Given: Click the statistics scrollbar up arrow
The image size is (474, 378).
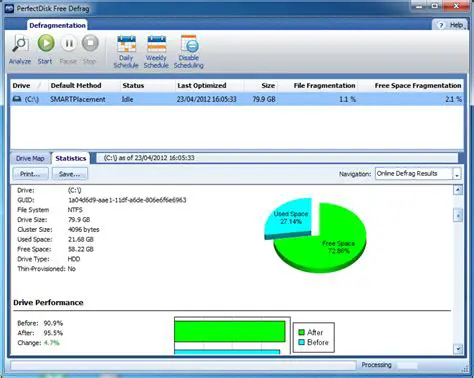Looking at the screenshot, I should pos(458,190).
